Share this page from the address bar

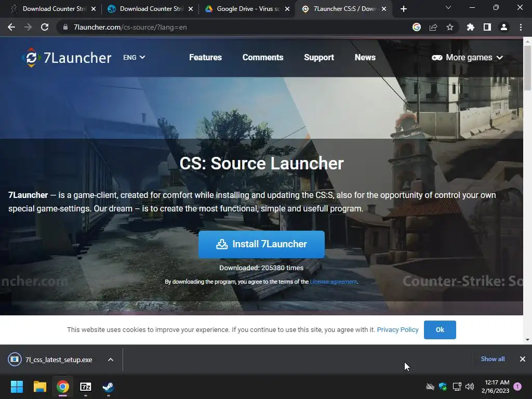point(433,27)
